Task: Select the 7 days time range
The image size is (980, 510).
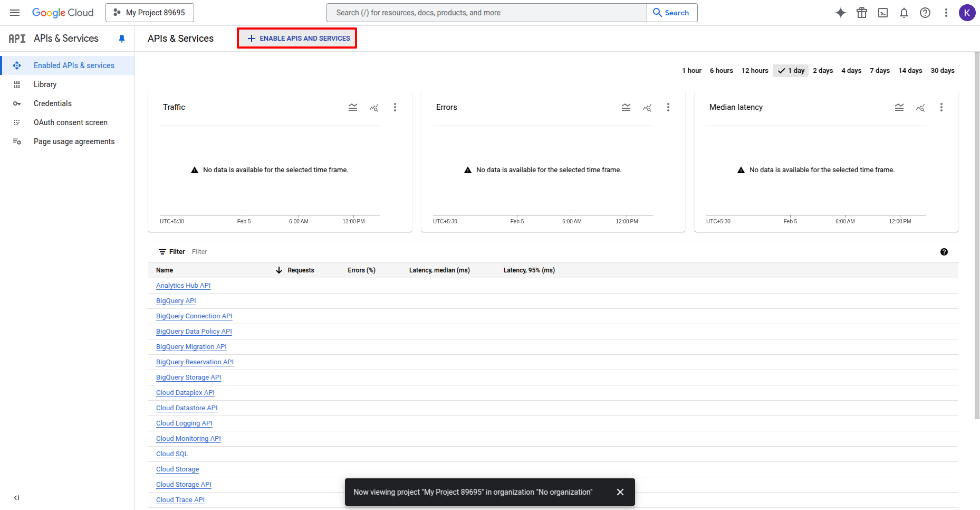Action: click(880, 71)
